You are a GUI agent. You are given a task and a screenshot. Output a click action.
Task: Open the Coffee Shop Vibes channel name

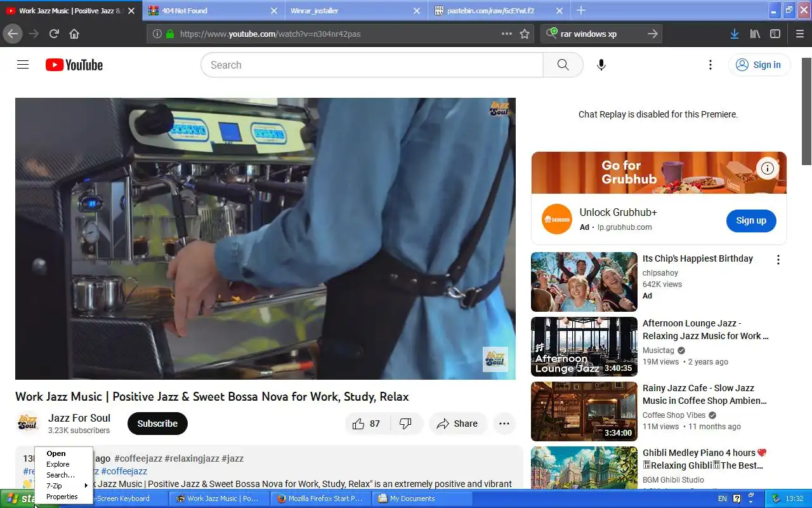point(674,415)
